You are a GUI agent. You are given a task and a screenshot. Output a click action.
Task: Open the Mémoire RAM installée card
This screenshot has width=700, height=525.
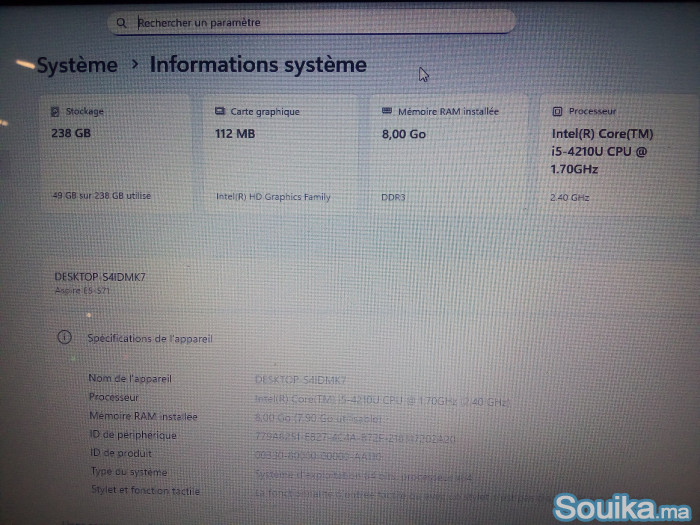[x=449, y=153]
